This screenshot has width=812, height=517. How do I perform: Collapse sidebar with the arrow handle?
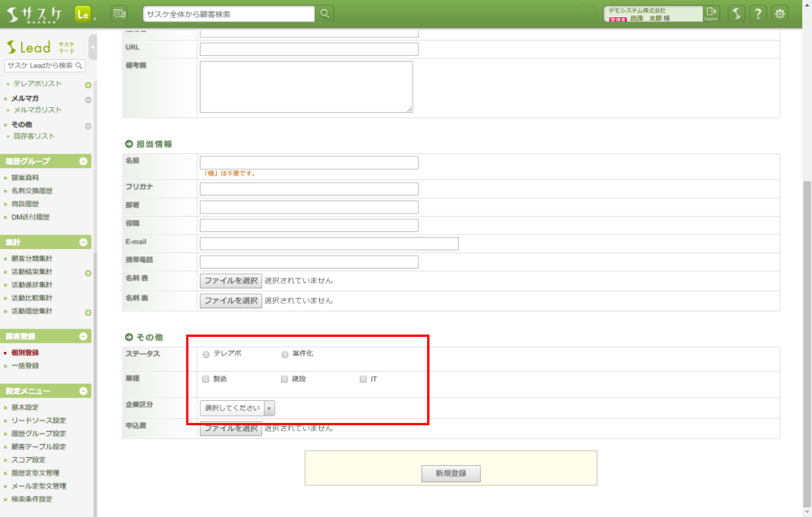tap(93, 47)
